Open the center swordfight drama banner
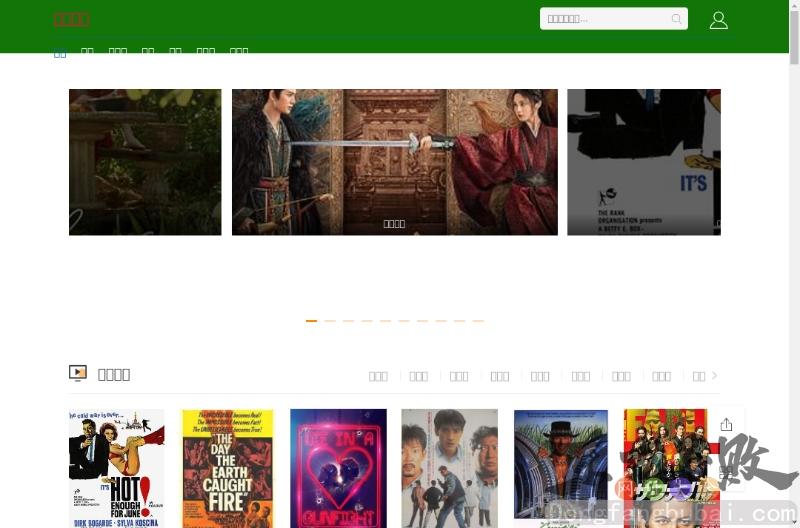 coord(394,162)
